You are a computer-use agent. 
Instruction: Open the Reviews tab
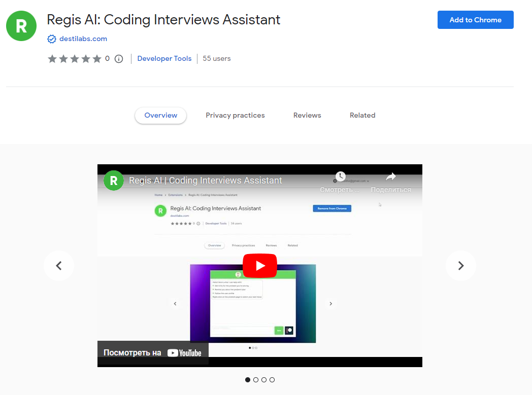tap(307, 116)
